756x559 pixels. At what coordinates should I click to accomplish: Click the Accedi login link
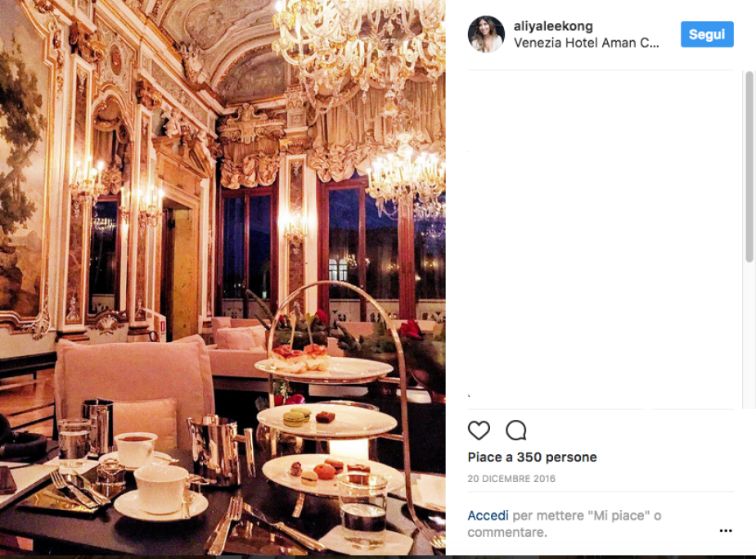pyautogui.click(x=488, y=516)
